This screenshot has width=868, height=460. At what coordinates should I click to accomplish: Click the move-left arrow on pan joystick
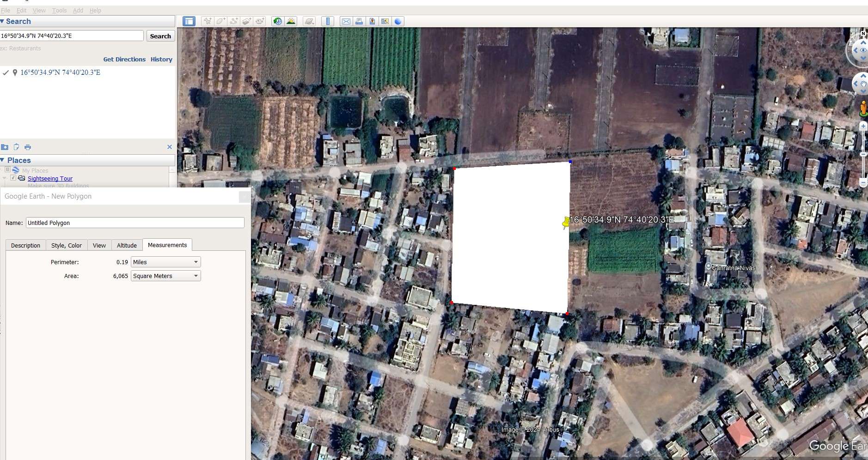[x=856, y=84]
